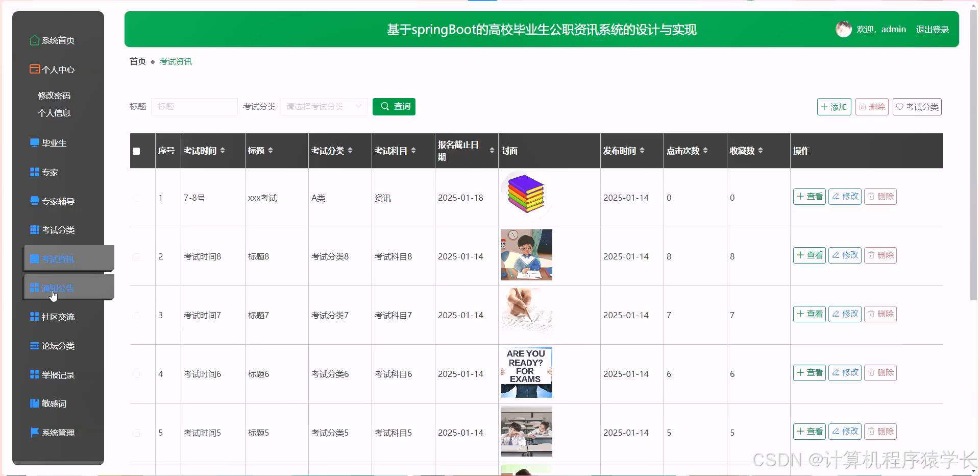Screen dimensions: 980x476
Task: Click 退出登录 to log out
Action: click(932, 29)
